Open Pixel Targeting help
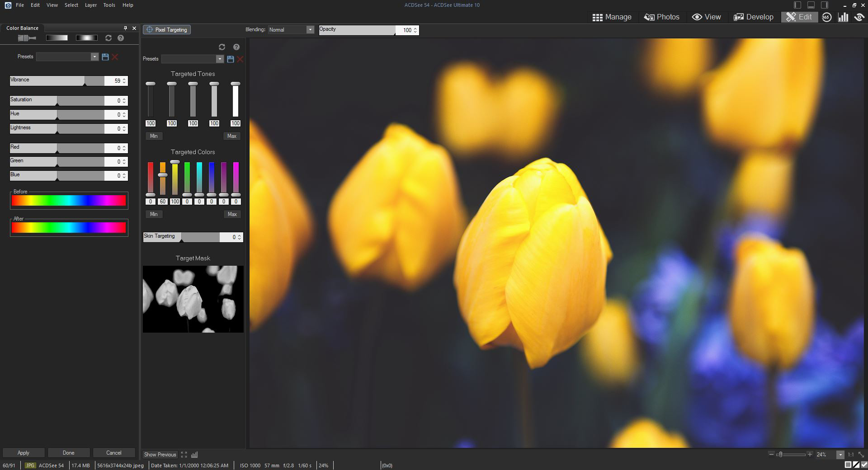The image size is (868, 470). tap(236, 47)
